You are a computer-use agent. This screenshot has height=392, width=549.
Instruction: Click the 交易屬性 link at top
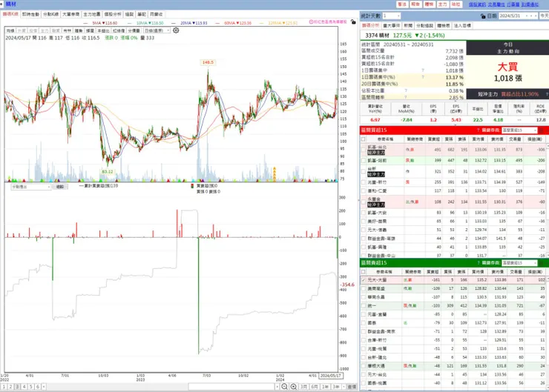pyautogui.click(x=496, y=4)
